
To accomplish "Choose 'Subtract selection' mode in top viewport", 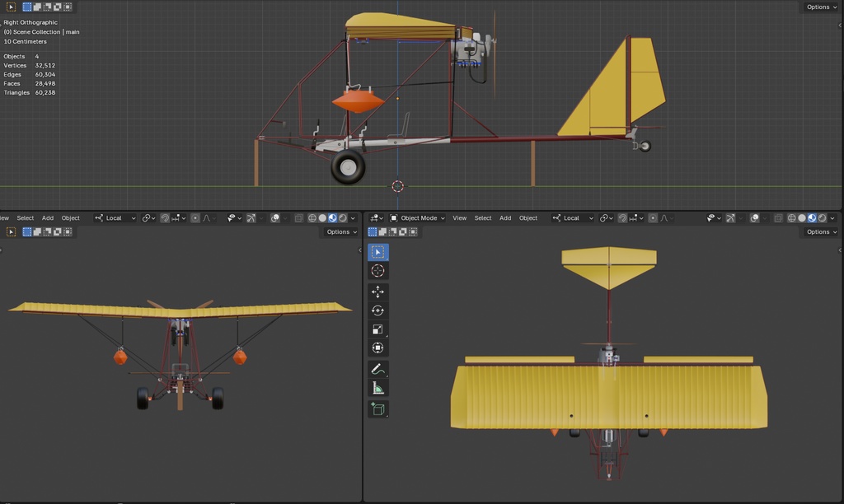I will point(47,7).
